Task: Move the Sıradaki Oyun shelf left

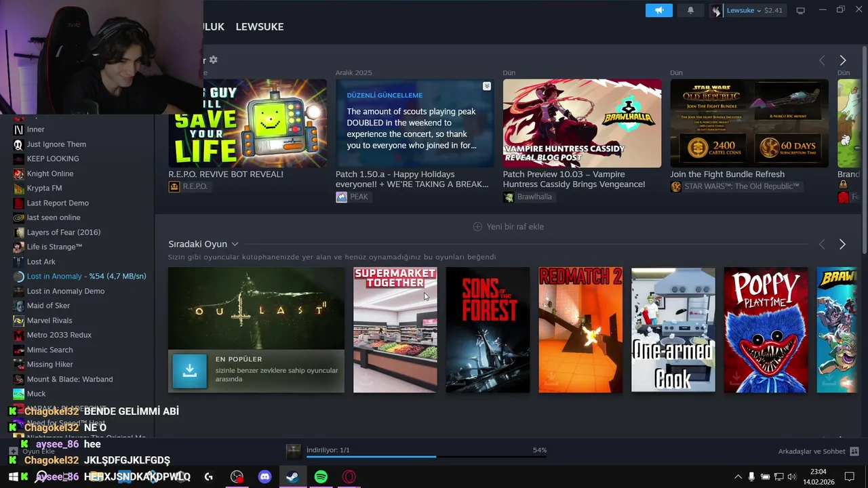Action: [822, 244]
